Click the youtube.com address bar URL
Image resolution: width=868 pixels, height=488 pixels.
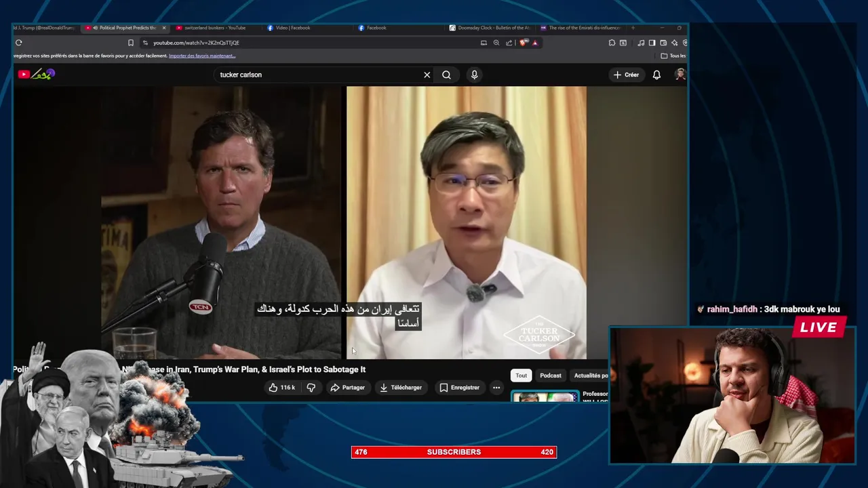point(196,43)
